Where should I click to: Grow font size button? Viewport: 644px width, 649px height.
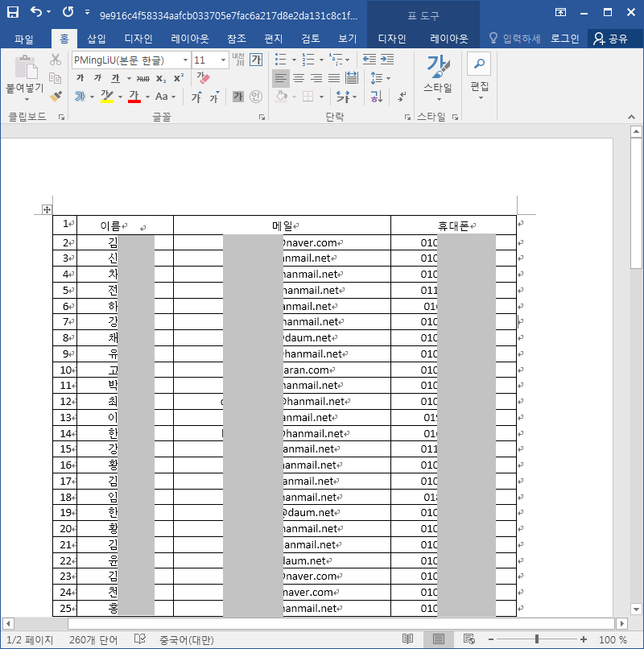pos(196,97)
